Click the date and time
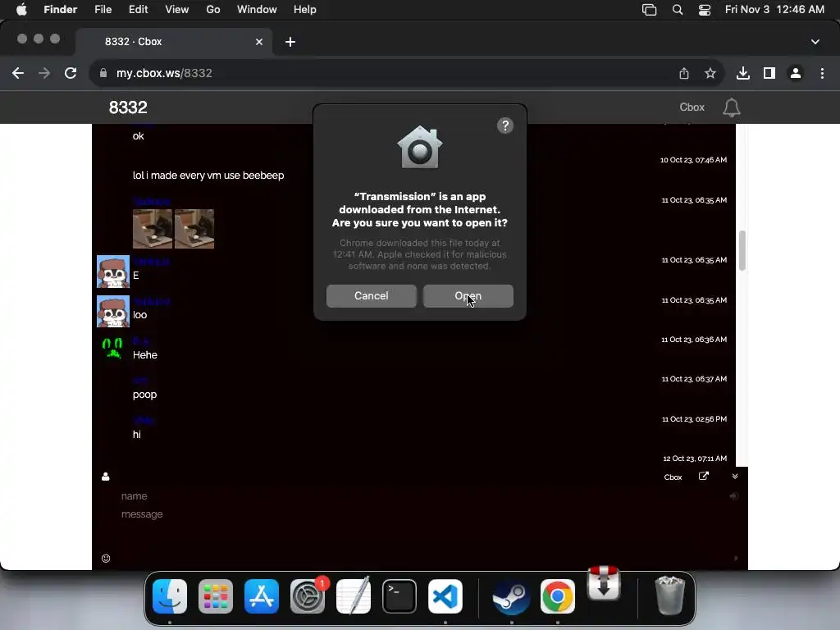This screenshot has width=840, height=630. pyautogui.click(x=774, y=10)
